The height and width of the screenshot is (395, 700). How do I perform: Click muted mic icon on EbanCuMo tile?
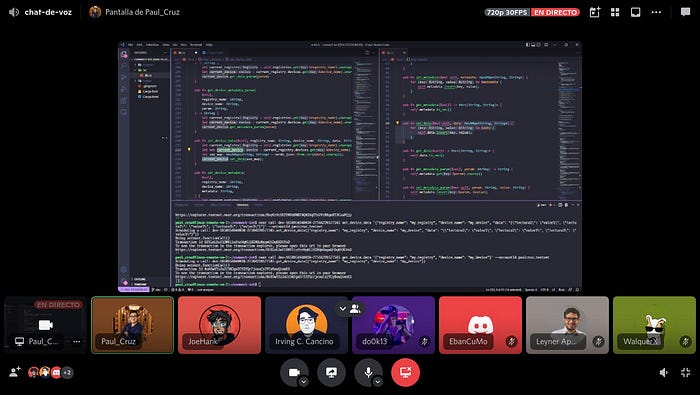(512, 342)
